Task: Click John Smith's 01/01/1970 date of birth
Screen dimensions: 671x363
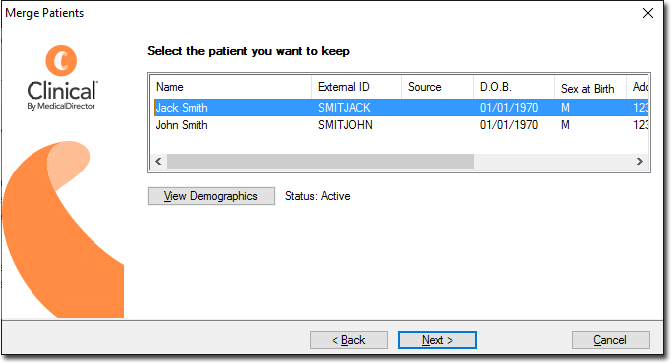Action: [509, 125]
